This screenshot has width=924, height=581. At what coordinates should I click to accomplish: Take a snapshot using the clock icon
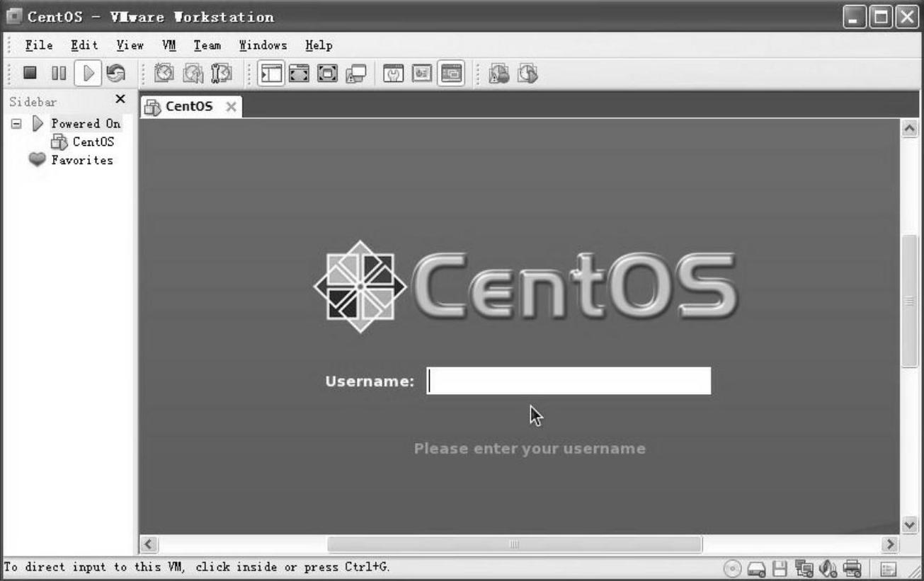coord(164,73)
